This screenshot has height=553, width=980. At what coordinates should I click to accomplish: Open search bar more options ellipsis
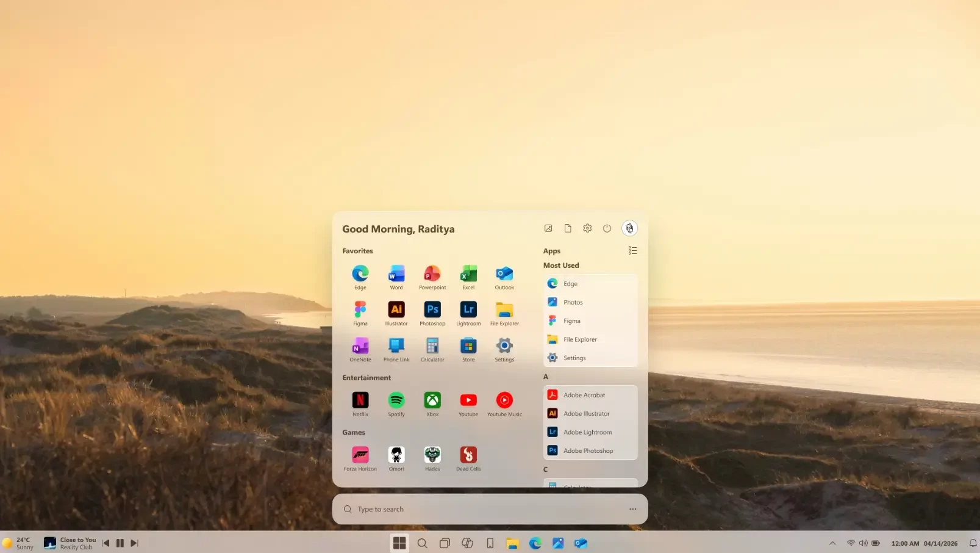point(632,509)
